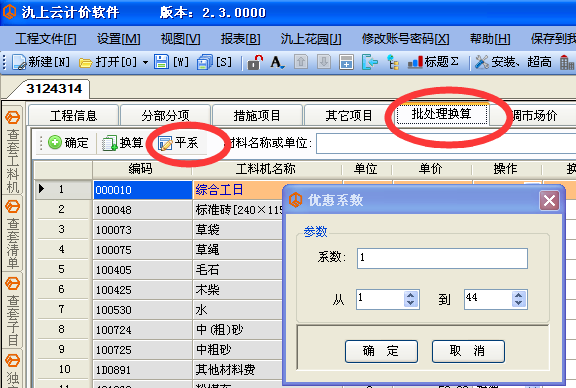Click the 系数 input field in dialog
576x388 pixels.
[442, 258]
